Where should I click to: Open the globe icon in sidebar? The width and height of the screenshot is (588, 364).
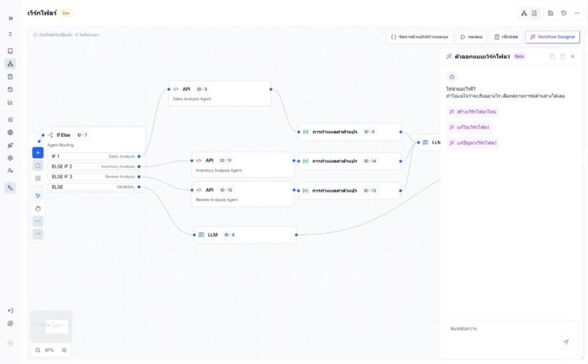[x=10, y=132]
